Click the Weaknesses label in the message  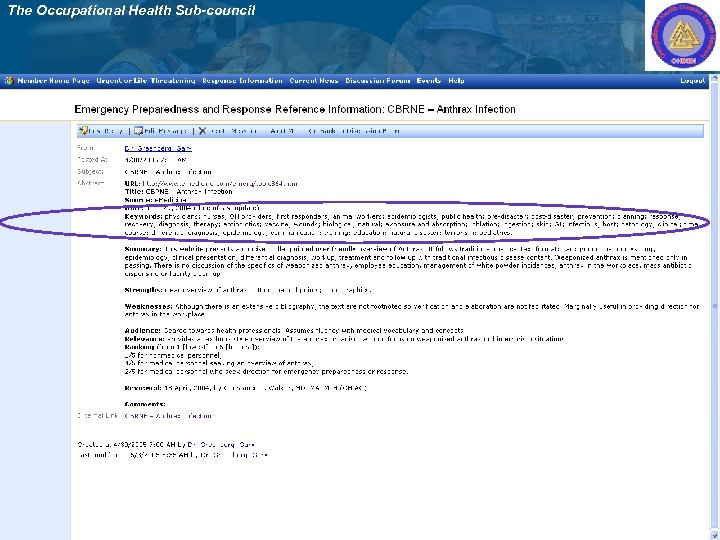click(148, 306)
